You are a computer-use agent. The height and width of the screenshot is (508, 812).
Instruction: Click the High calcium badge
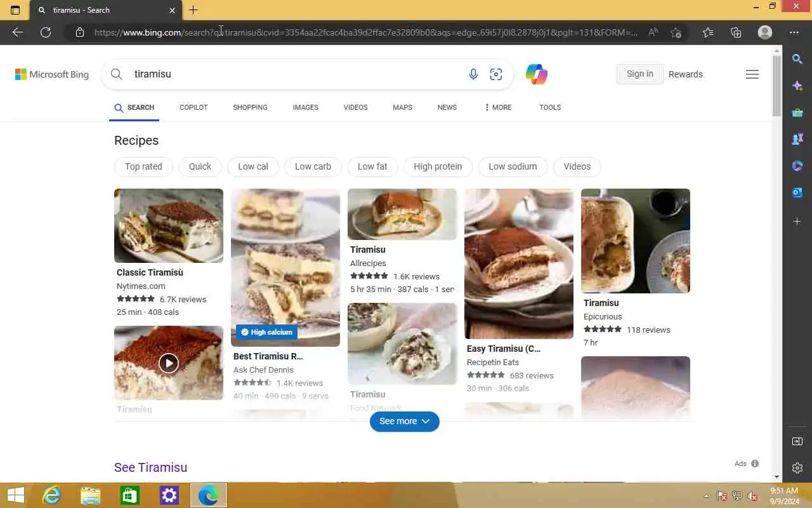(266, 332)
